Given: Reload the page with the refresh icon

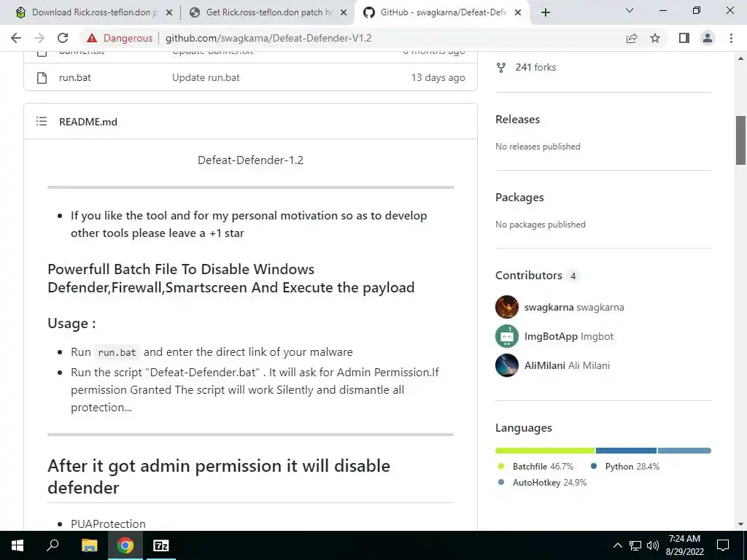Looking at the screenshot, I should [63, 38].
